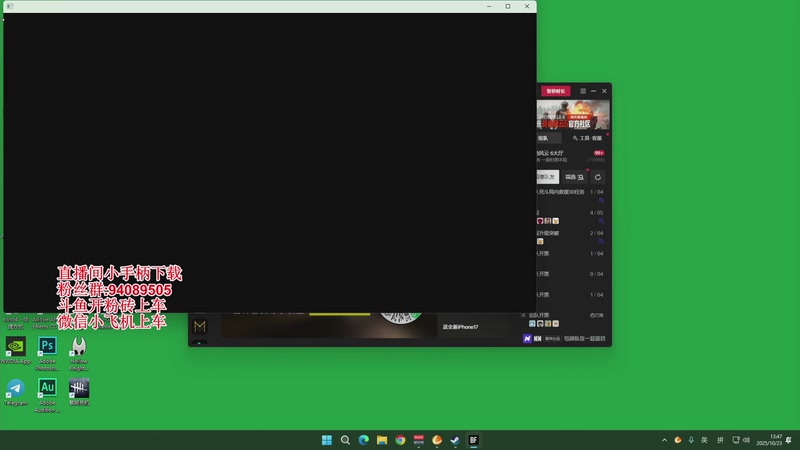Image resolution: width=800 pixels, height=450 pixels.
Task: Open the Adobe Photoshop desktop shortcut
Action: tap(47, 353)
